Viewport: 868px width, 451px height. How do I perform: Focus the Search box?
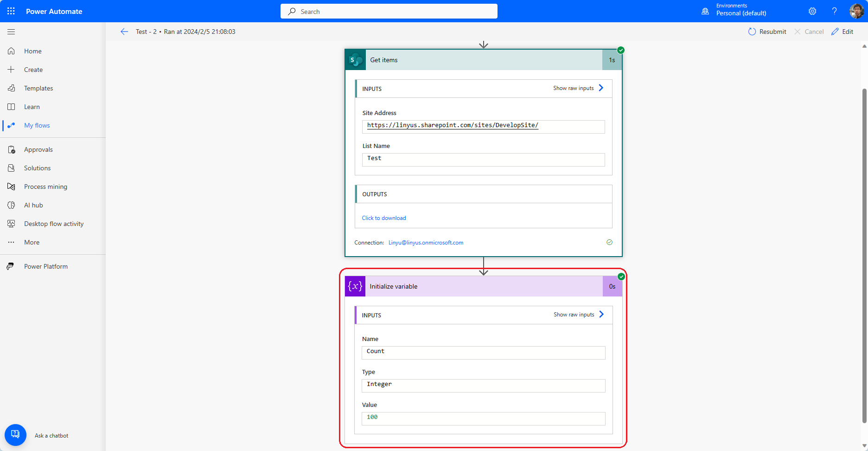point(389,11)
